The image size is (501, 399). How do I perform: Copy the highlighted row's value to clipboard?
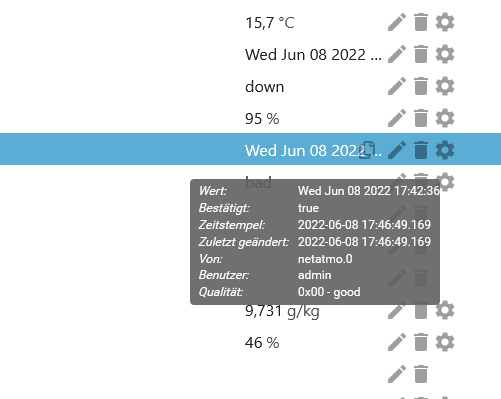tap(367, 150)
